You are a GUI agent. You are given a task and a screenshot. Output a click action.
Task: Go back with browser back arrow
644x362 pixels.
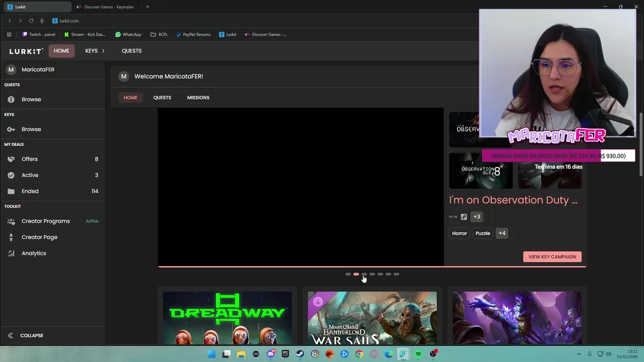(10, 21)
